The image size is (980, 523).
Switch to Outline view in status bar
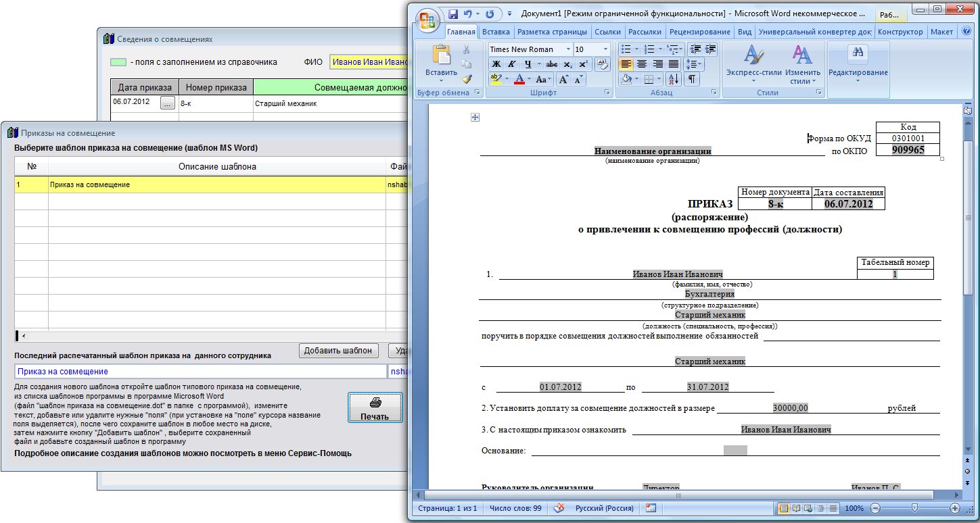821,508
